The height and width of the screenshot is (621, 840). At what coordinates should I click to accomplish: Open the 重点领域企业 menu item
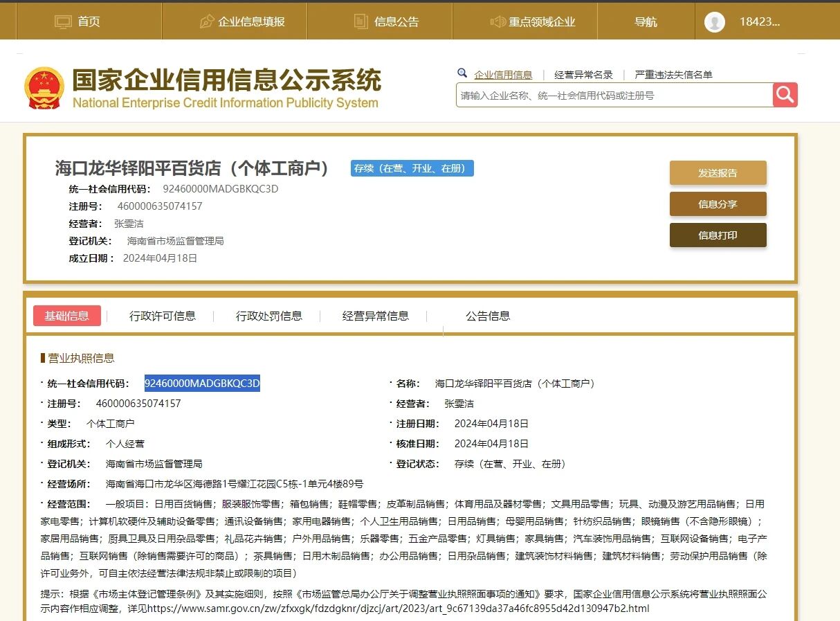point(542,21)
